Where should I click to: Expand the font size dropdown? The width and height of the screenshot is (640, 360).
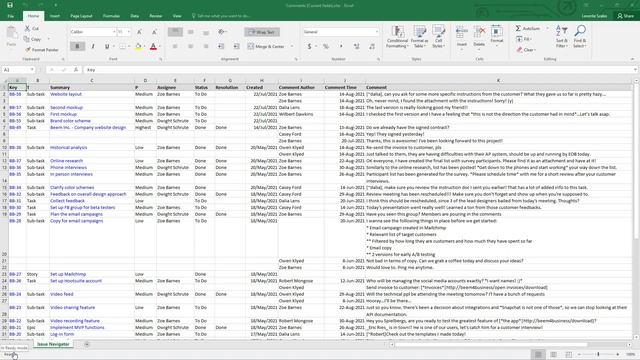pos(129,32)
